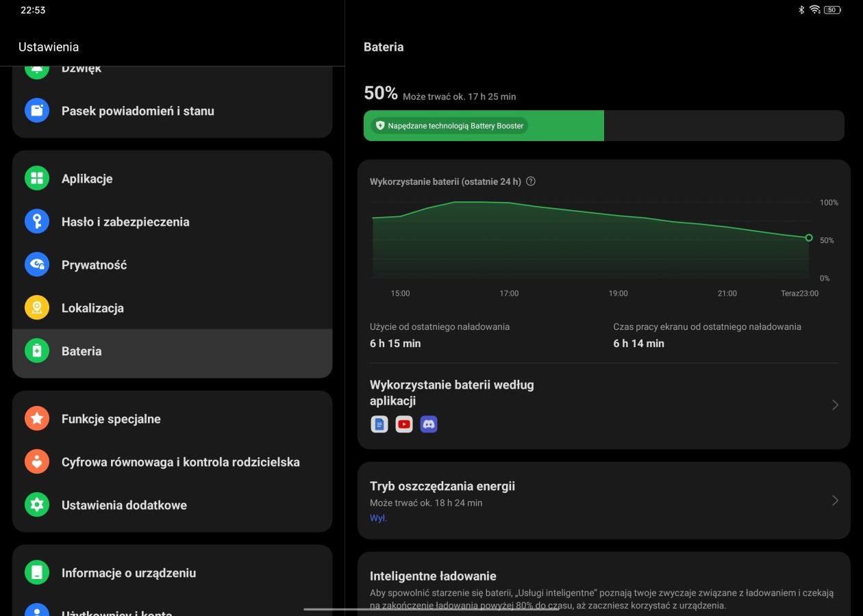Open Cyfrowa równowaga i kontrola rodzicielska

pos(180,462)
